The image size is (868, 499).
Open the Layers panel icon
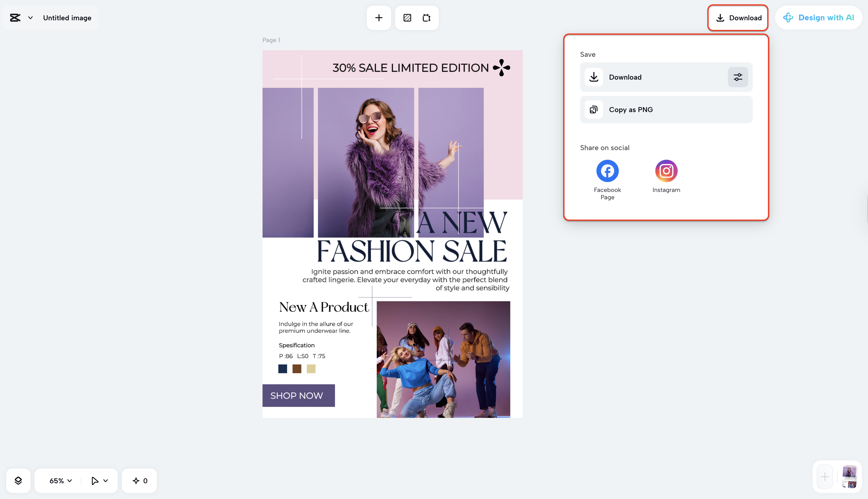pyautogui.click(x=19, y=480)
